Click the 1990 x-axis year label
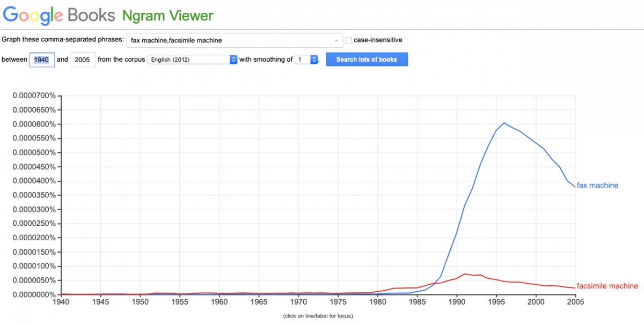This screenshot has width=644, height=325. (x=457, y=302)
